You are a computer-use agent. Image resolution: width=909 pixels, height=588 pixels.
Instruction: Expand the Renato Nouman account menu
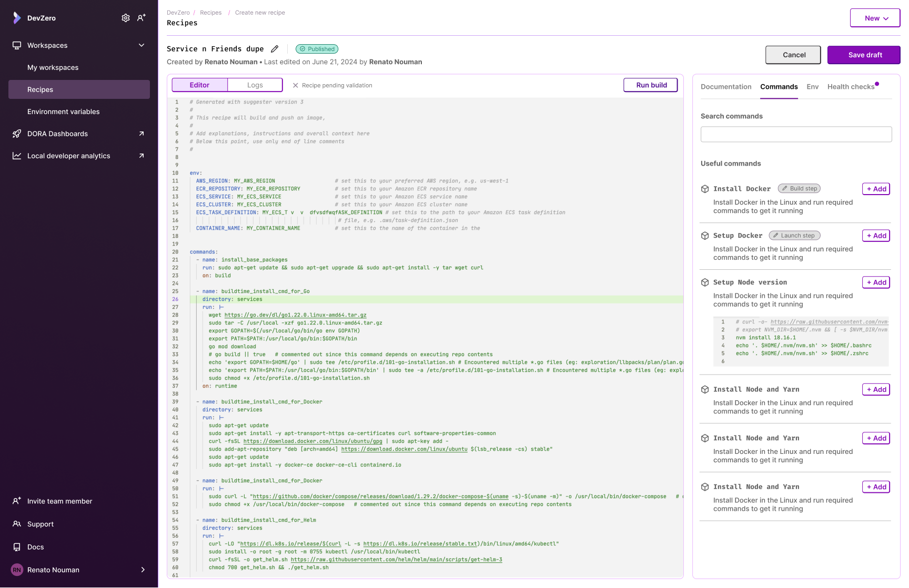(142, 570)
